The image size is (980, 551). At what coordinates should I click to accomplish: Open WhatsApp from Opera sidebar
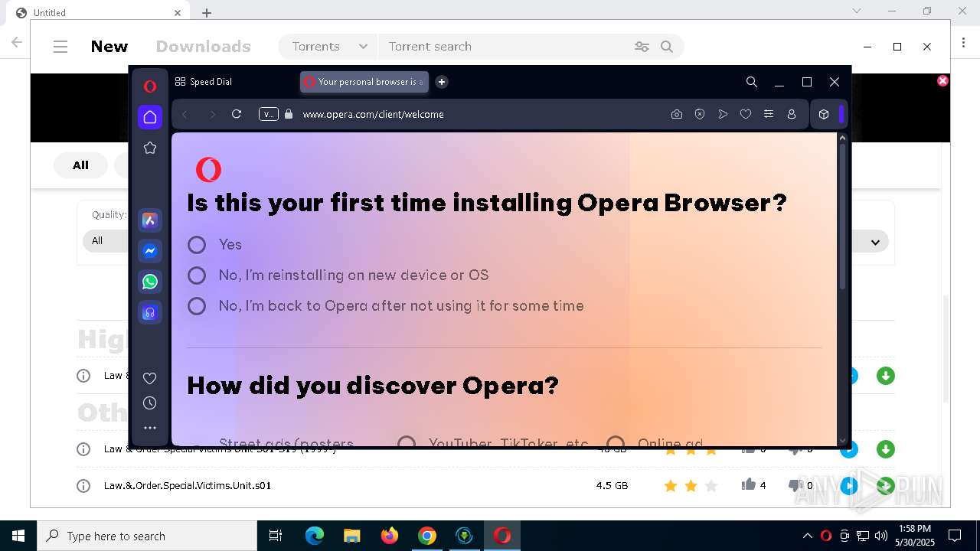pos(150,282)
